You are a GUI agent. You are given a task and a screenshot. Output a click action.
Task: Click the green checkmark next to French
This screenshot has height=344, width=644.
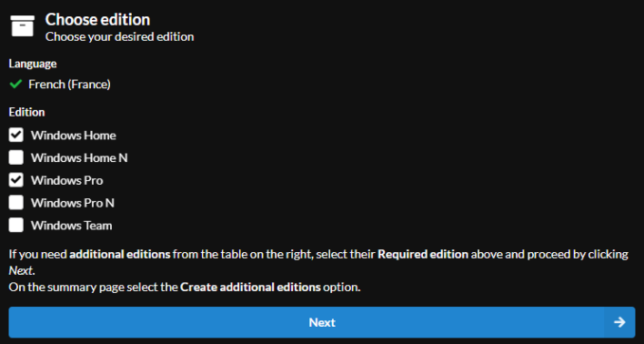pyautogui.click(x=16, y=85)
